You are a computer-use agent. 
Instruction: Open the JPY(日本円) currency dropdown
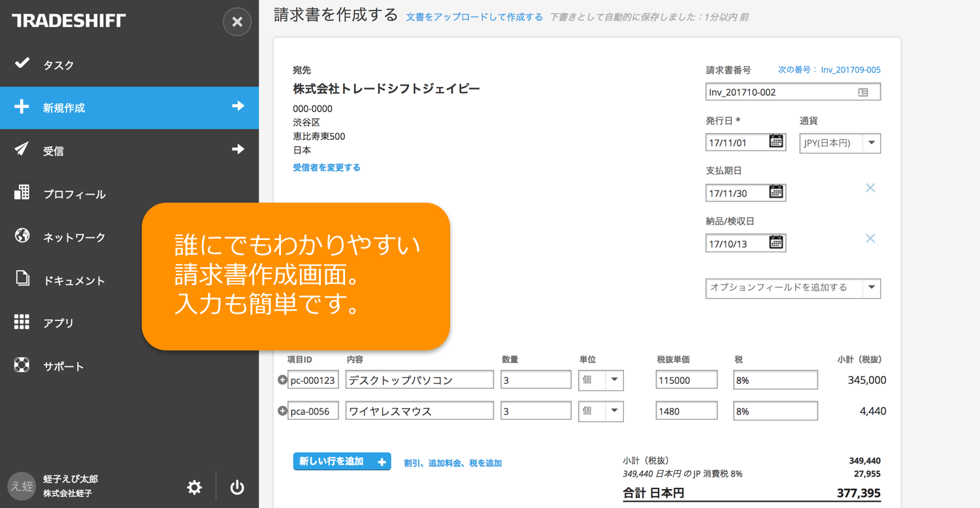click(x=872, y=143)
